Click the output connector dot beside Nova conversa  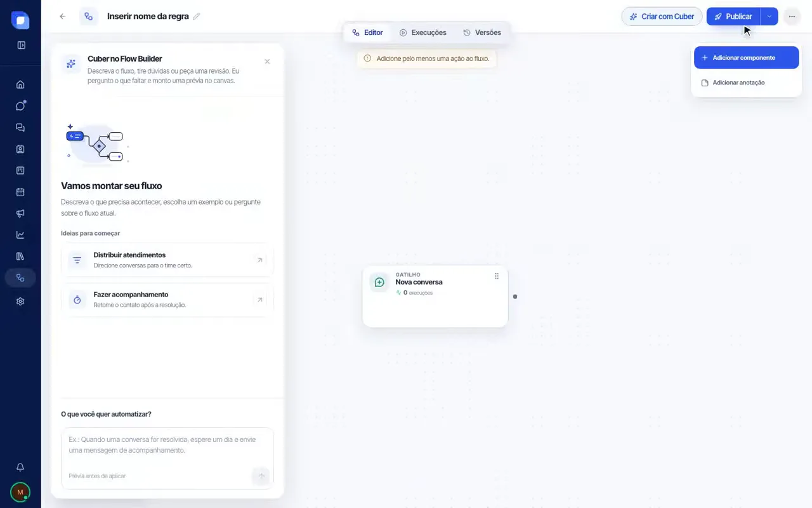point(515,297)
